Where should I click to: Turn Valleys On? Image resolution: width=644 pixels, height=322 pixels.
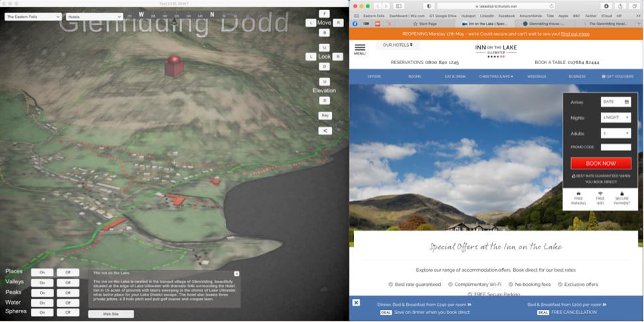42,283
